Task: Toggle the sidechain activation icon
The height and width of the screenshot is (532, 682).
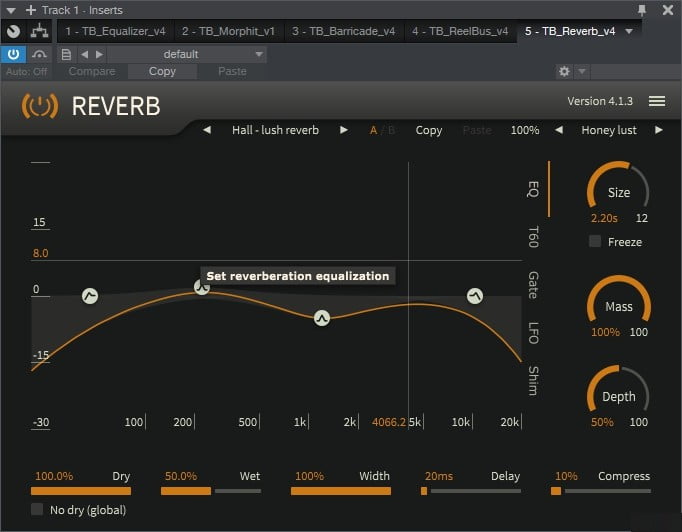Action: [x=39, y=54]
